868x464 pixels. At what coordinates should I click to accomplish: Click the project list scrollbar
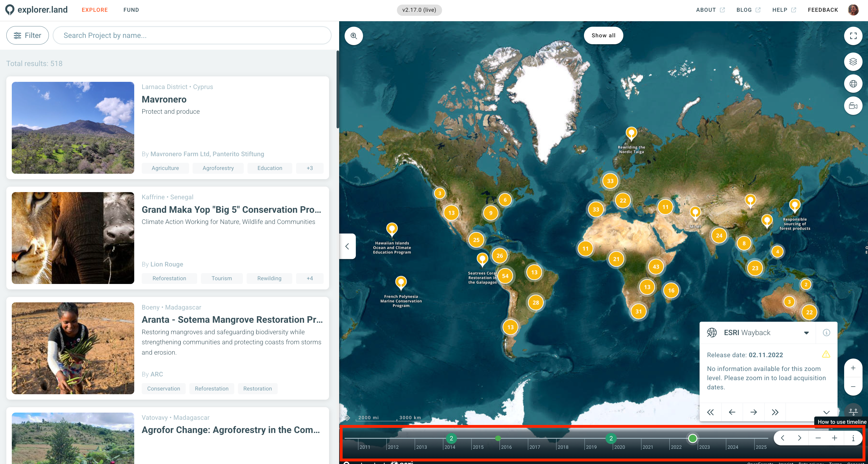tap(337, 89)
